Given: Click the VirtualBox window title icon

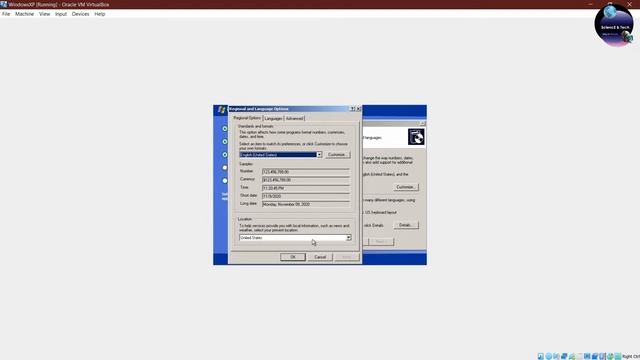Looking at the screenshot, I should pyautogui.click(x=4, y=4).
